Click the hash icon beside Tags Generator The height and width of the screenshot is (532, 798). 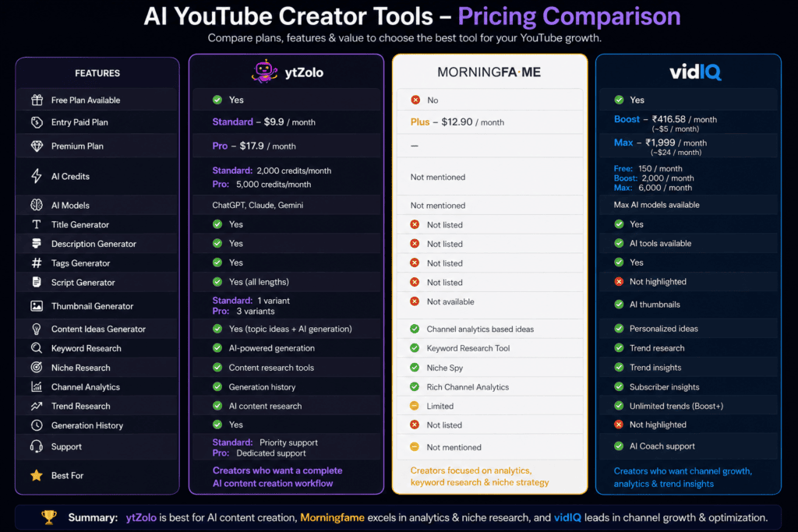click(x=37, y=263)
